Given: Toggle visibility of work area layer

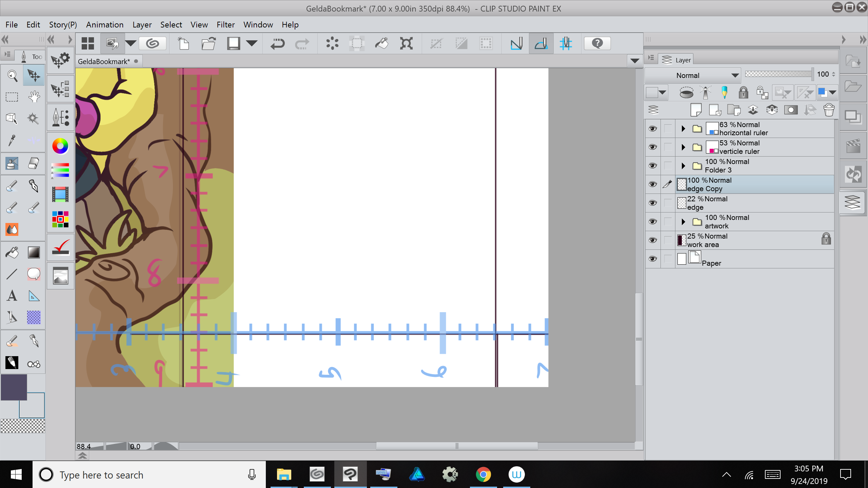Looking at the screenshot, I should (653, 240).
